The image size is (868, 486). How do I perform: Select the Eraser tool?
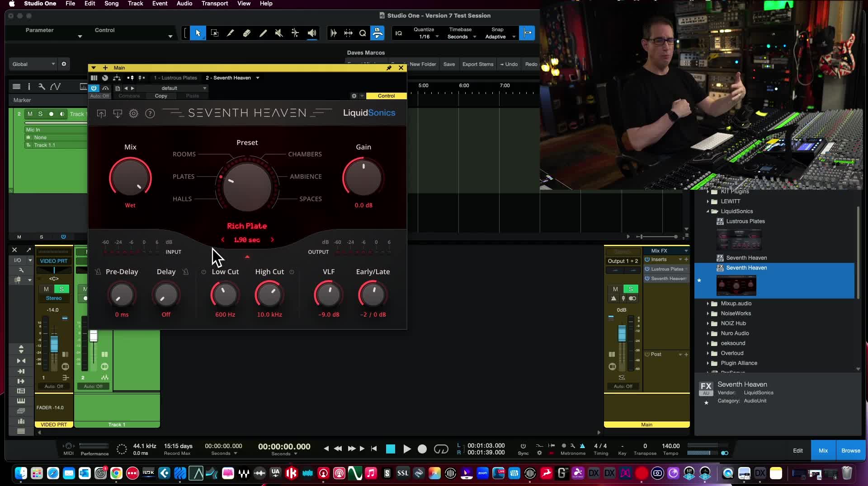pyautogui.click(x=247, y=33)
